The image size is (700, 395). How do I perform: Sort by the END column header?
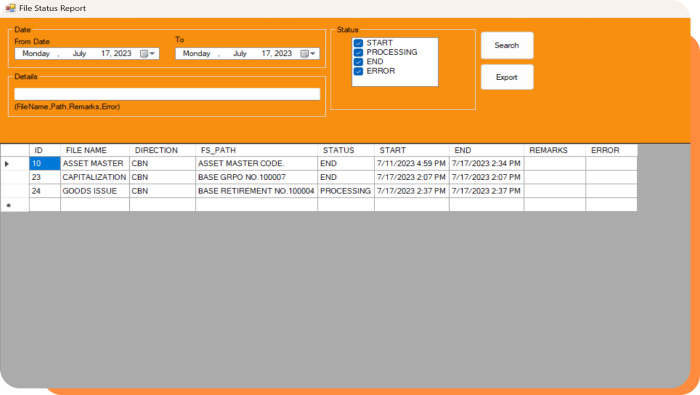click(487, 150)
